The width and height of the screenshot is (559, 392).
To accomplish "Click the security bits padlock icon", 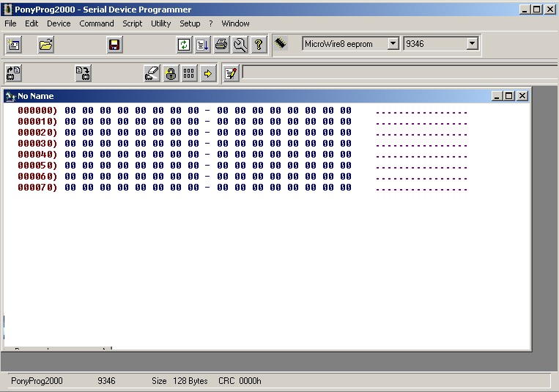I will pos(171,73).
